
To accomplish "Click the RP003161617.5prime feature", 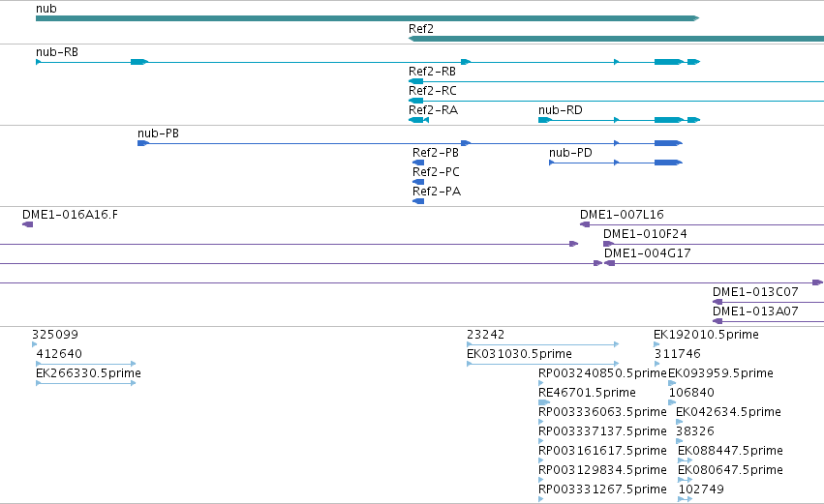I will click(540, 460).
